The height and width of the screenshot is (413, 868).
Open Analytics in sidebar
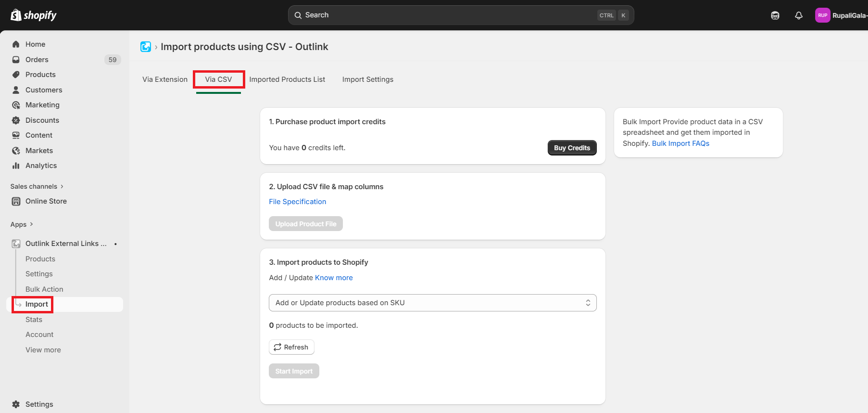[41, 166]
